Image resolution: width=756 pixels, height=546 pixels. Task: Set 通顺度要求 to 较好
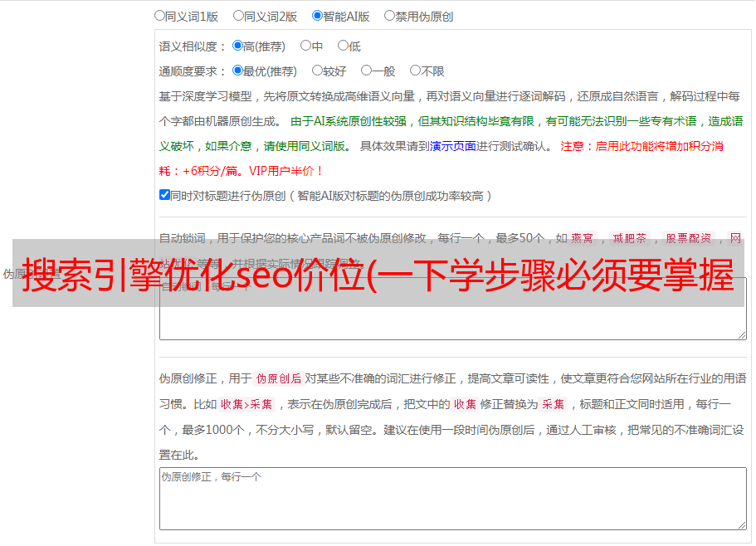click(317, 71)
